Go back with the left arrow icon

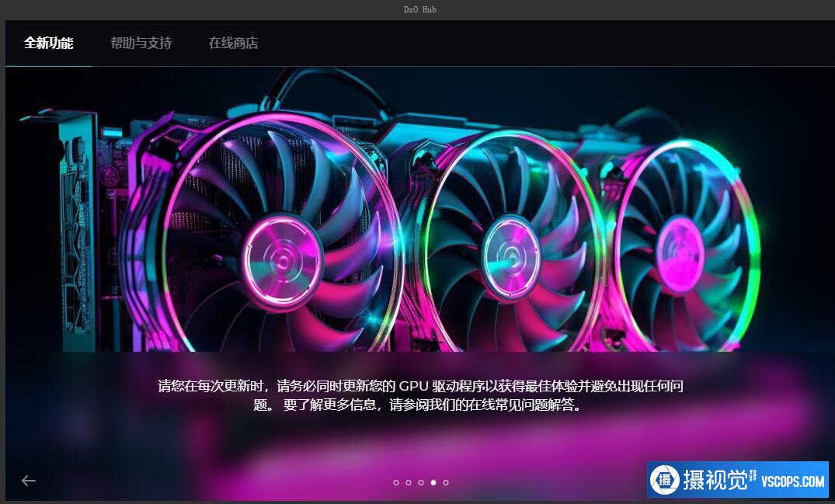[x=29, y=481]
